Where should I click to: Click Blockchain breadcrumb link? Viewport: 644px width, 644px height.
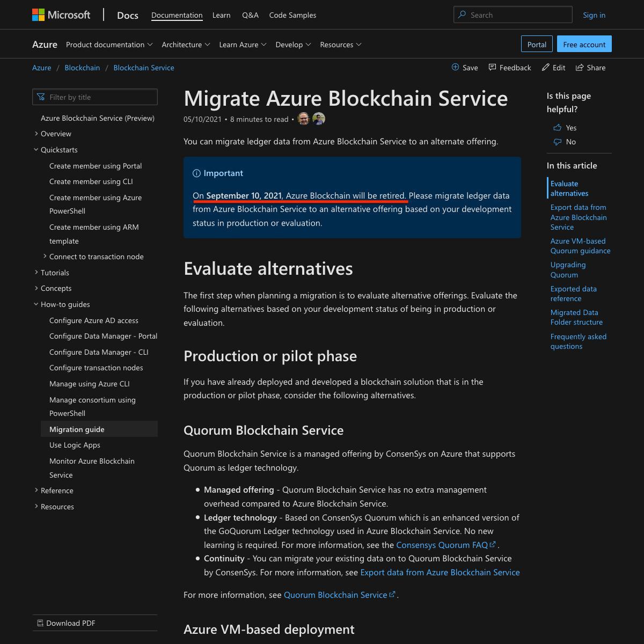point(82,68)
